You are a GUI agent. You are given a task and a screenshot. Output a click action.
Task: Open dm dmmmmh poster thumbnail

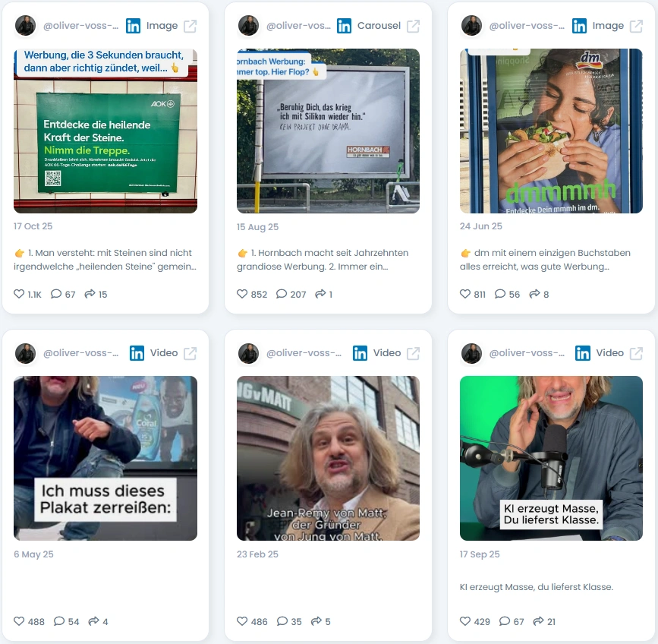(x=551, y=131)
